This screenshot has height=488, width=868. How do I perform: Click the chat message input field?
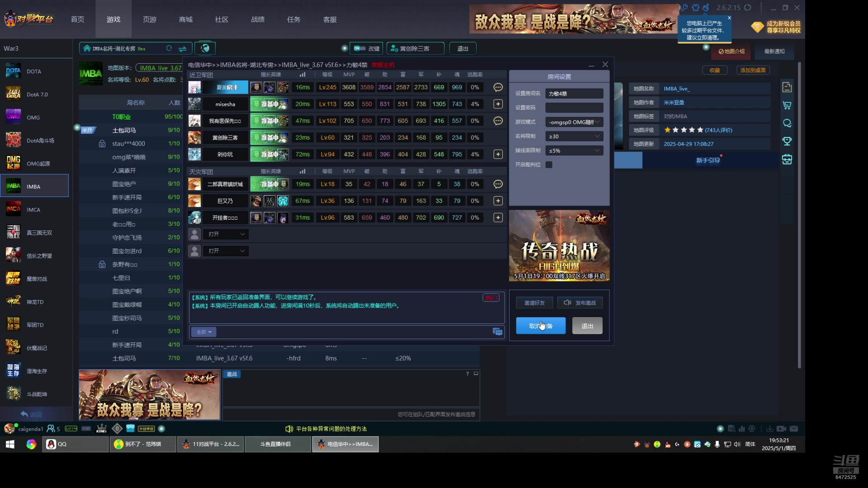(354, 332)
